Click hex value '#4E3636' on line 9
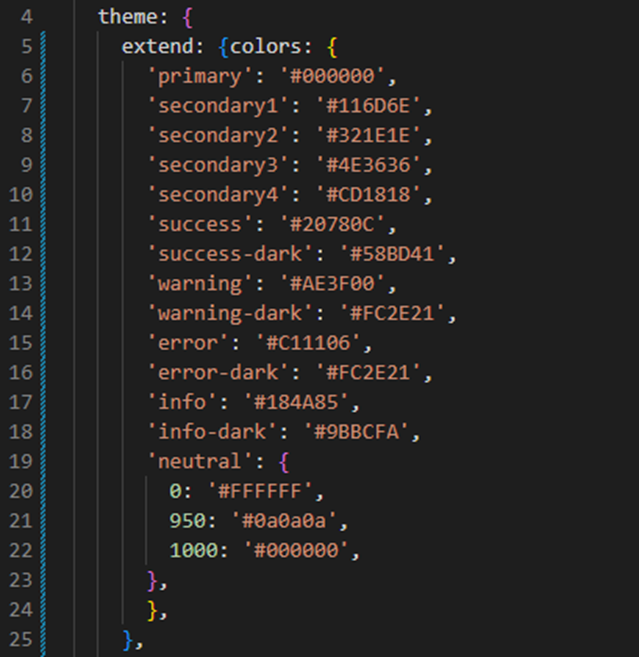 point(368,165)
